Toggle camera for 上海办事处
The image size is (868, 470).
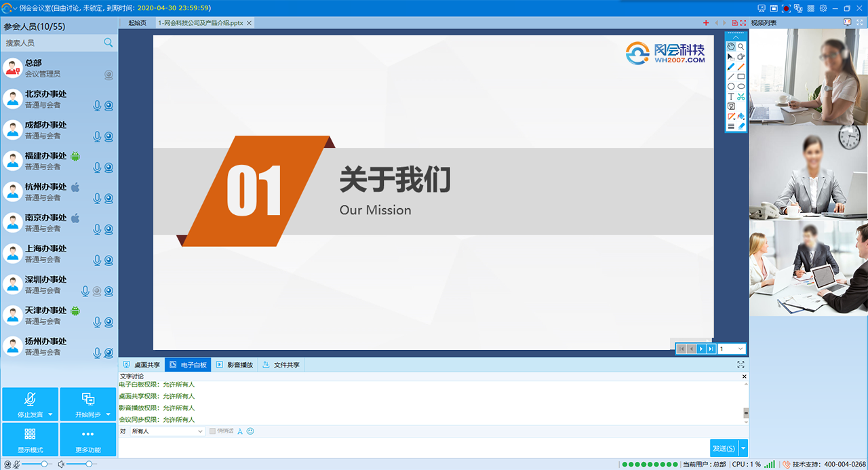point(108,260)
